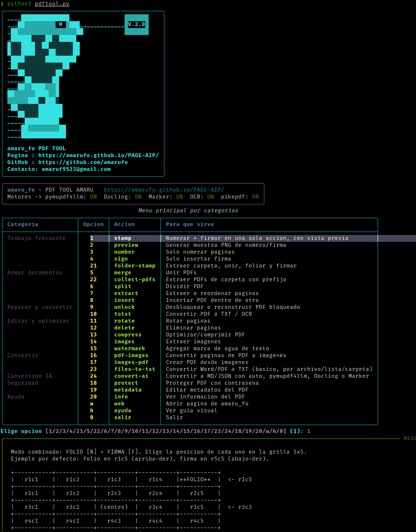Click option number 24 in the Opcion column
Viewport: 416px width, 532px height.
pyautogui.click(x=93, y=376)
